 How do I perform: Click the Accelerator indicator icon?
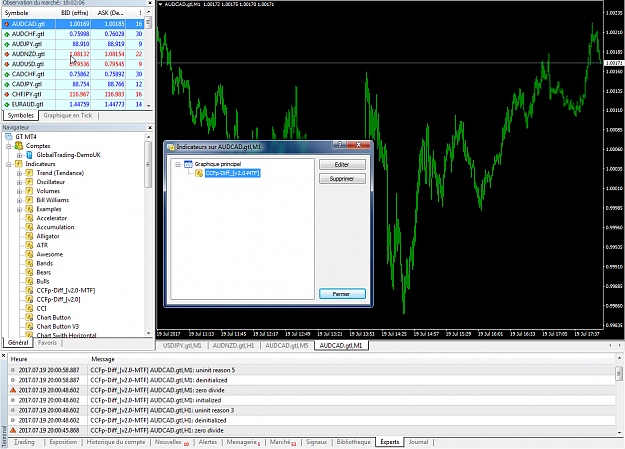(x=29, y=218)
